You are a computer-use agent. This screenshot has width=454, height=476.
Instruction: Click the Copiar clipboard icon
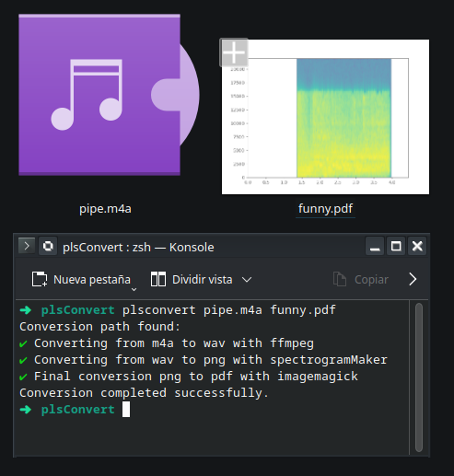coord(340,279)
